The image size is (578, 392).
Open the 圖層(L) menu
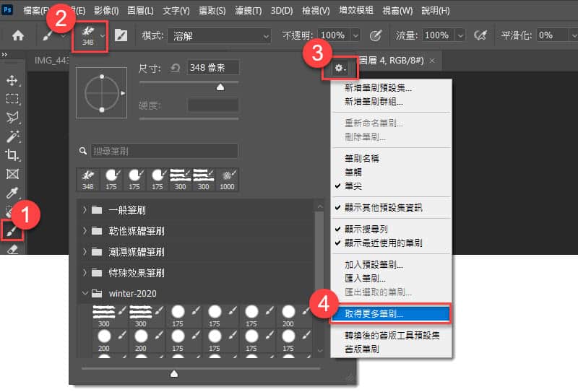[x=140, y=10]
